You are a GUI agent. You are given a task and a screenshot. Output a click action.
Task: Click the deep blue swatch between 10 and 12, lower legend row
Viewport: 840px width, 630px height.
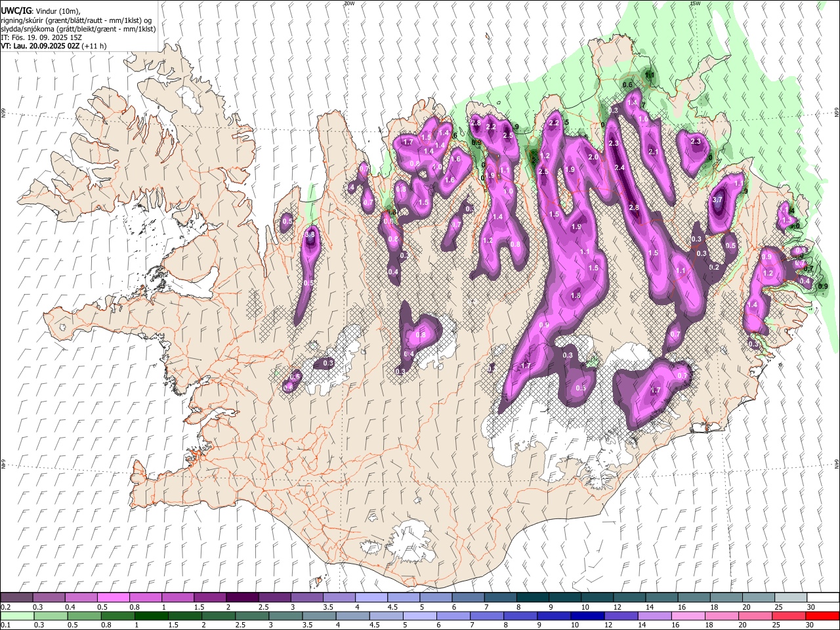coord(587,616)
